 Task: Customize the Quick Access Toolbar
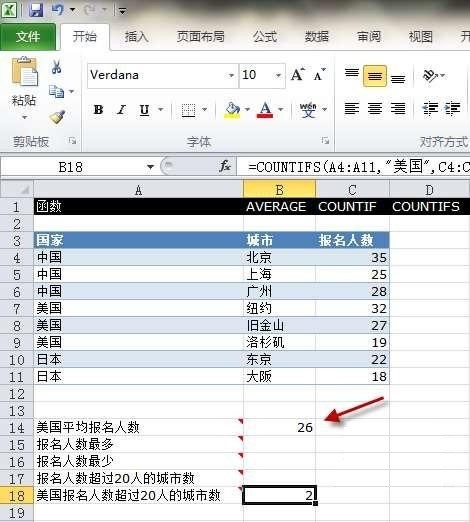[122, 12]
